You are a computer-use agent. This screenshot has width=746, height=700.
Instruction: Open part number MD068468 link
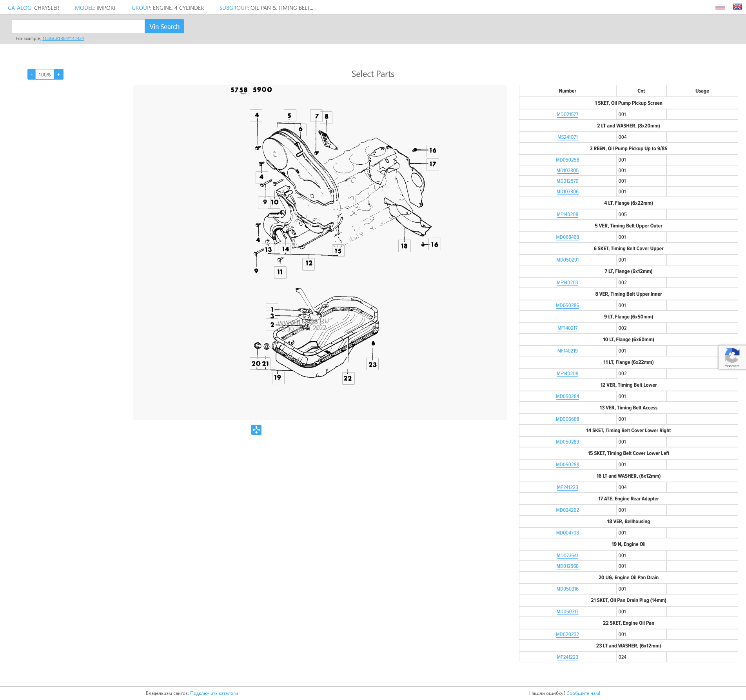coord(567,237)
